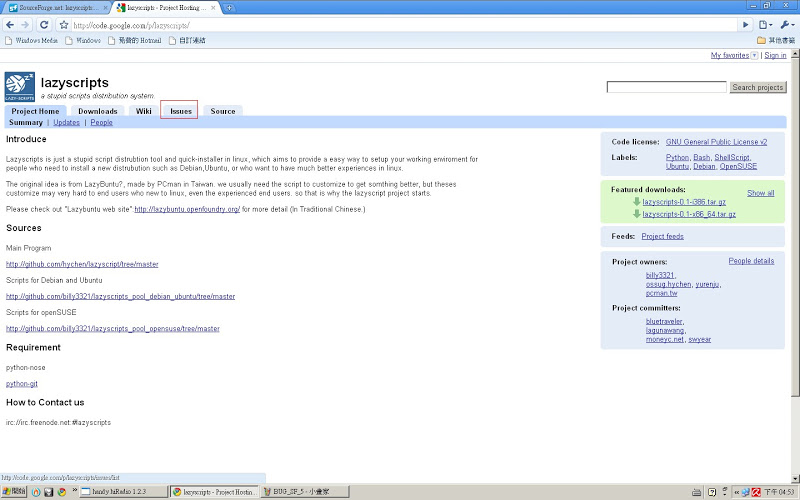This screenshot has height=500, width=800.
Task: Expand the My favorites dropdown arrow
Action: coord(754,56)
